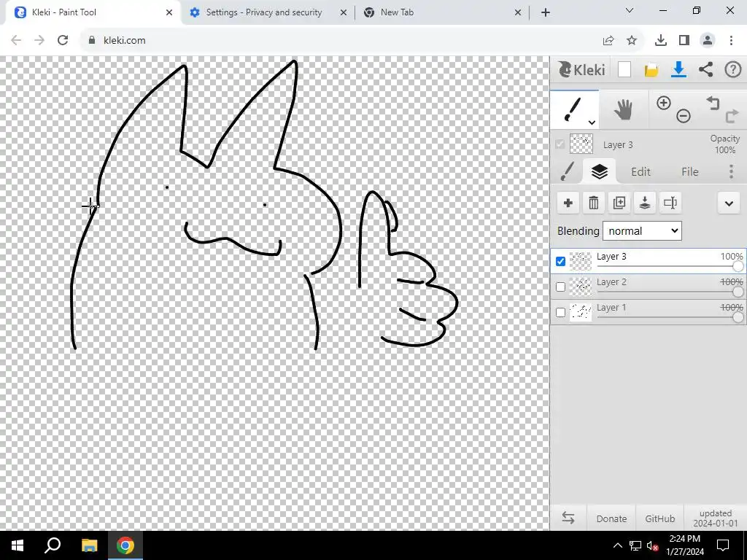Zoom out of the canvas
This screenshot has width=747, height=560.
pyautogui.click(x=683, y=116)
